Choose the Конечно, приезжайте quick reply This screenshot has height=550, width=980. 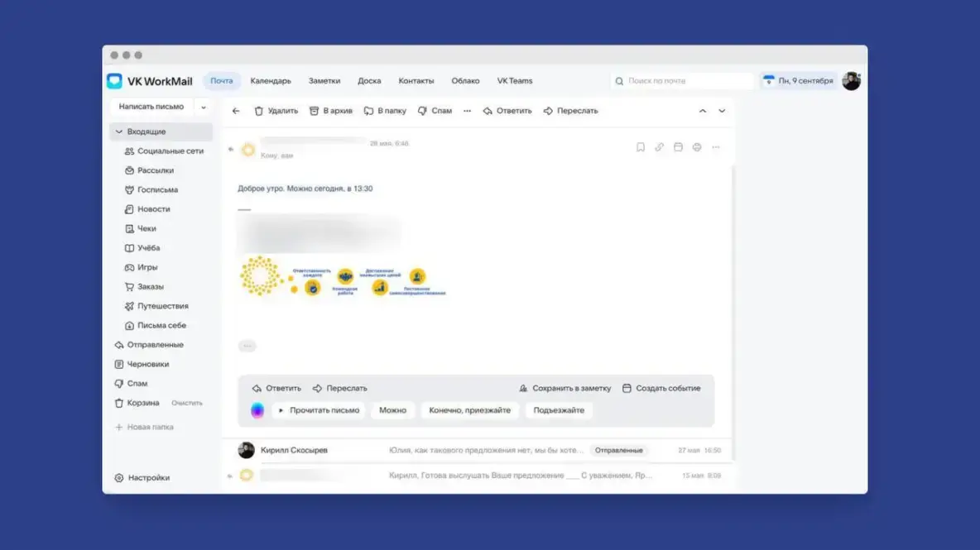pos(469,410)
